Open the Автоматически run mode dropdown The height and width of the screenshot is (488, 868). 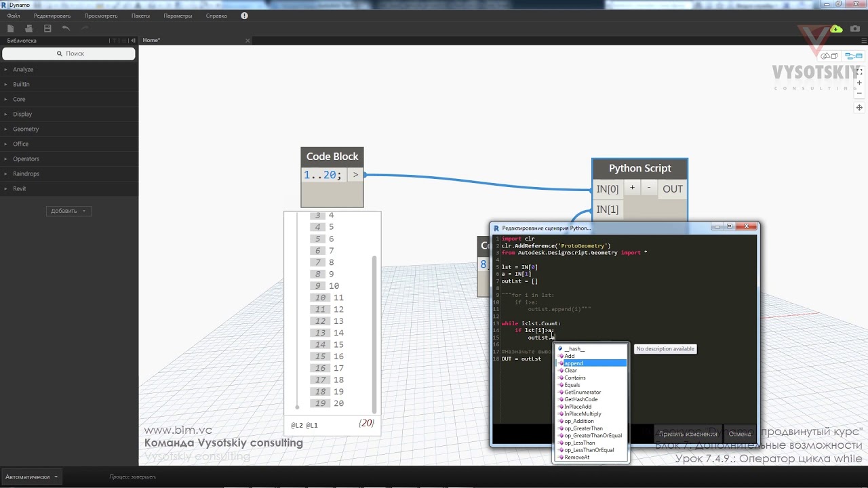coord(31,476)
